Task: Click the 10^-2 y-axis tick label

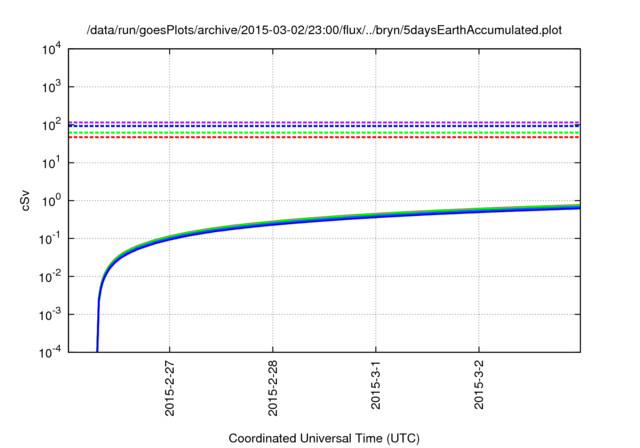Action: click(50, 277)
